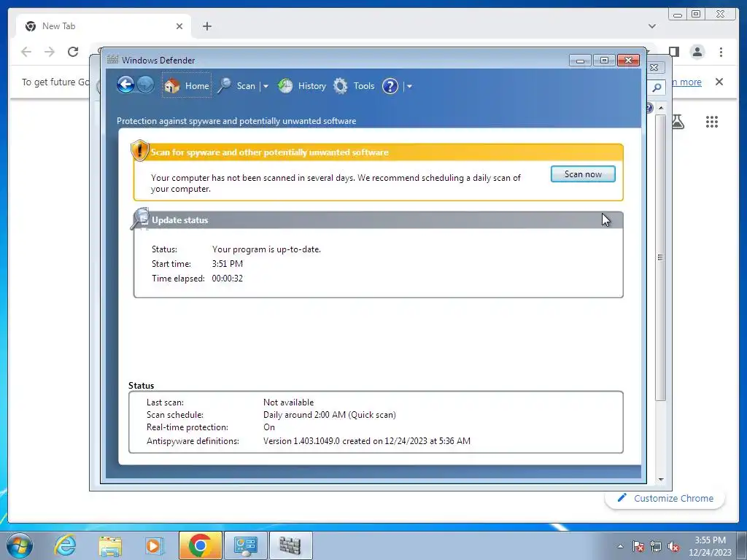The height and width of the screenshot is (560, 747).
Task: Click the taskbar clock showing 3:55 PM
Action: [709, 546]
